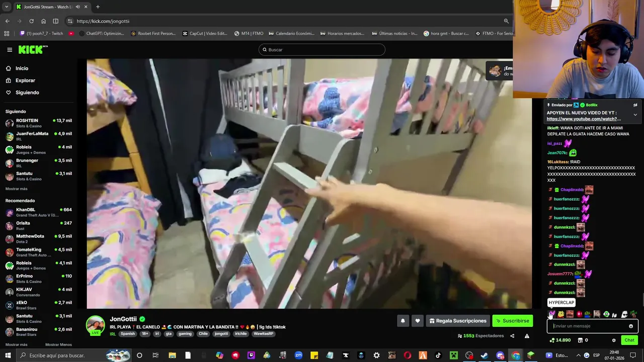Expand the pinned message chevron
Viewport: 644px width, 362px height.
tap(635, 115)
